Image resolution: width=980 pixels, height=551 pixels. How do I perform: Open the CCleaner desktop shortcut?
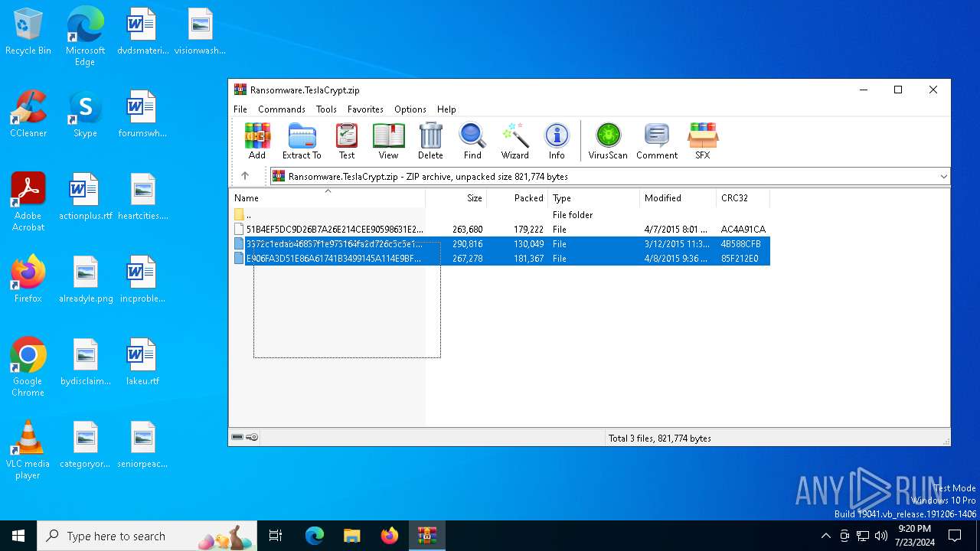pos(28,115)
